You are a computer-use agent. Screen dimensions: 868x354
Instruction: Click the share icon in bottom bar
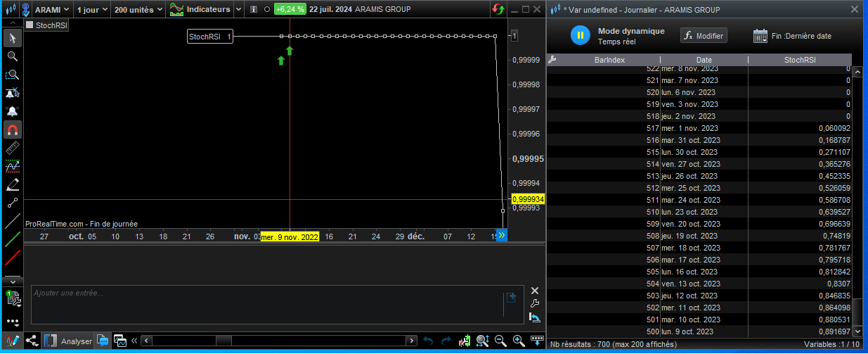coord(32,341)
